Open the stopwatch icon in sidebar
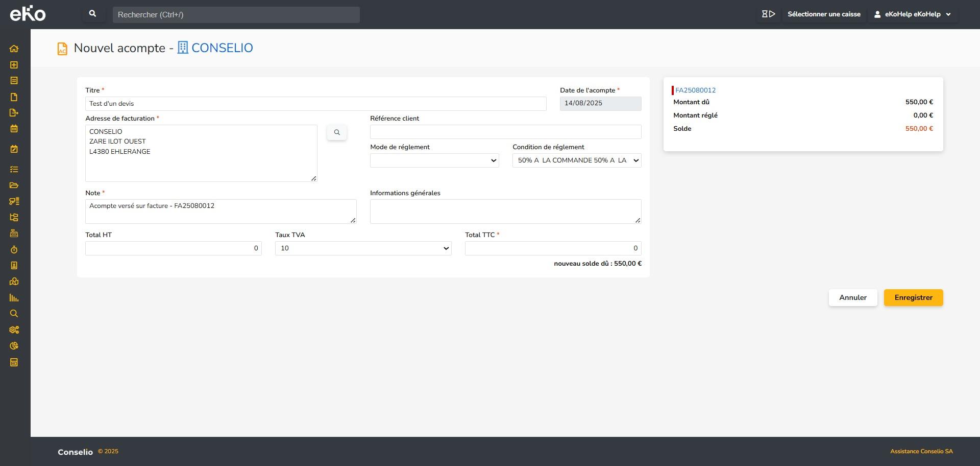The height and width of the screenshot is (466, 980). [x=14, y=250]
